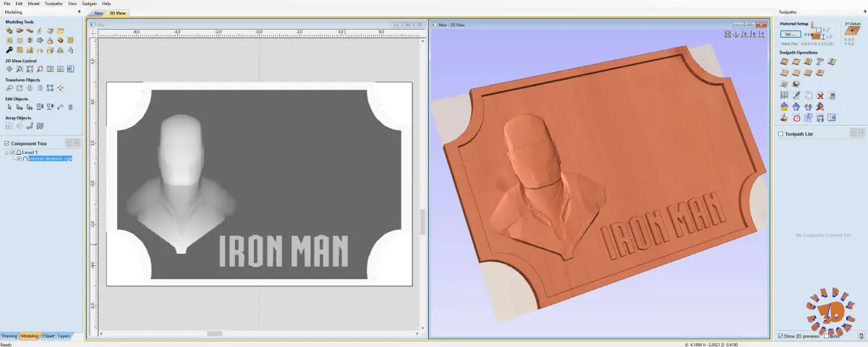Select the 3D View document tab
This screenshot has height=347, width=868.
[x=118, y=13]
